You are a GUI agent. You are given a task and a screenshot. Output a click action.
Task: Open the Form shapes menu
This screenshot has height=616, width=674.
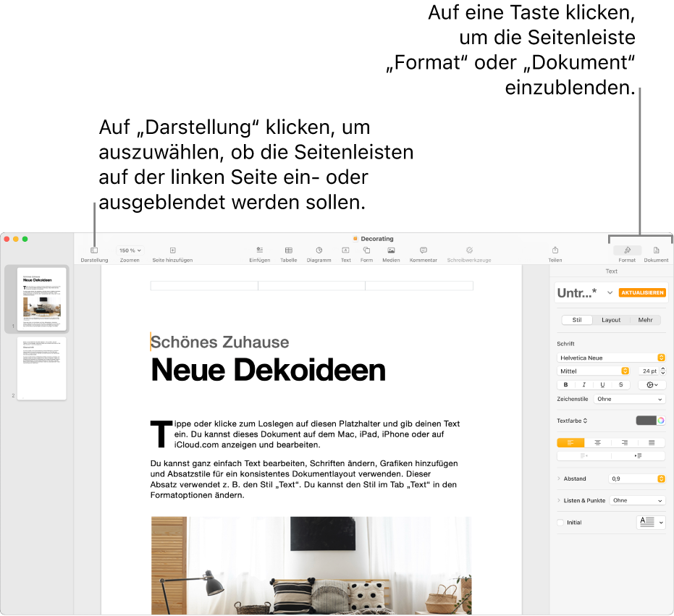pyautogui.click(x=366, y=250)
